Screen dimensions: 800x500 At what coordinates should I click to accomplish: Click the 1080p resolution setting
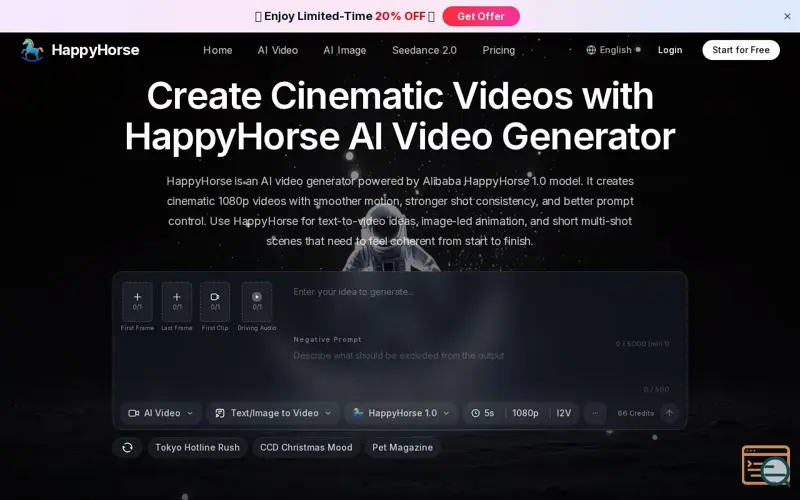coord(526,413)
